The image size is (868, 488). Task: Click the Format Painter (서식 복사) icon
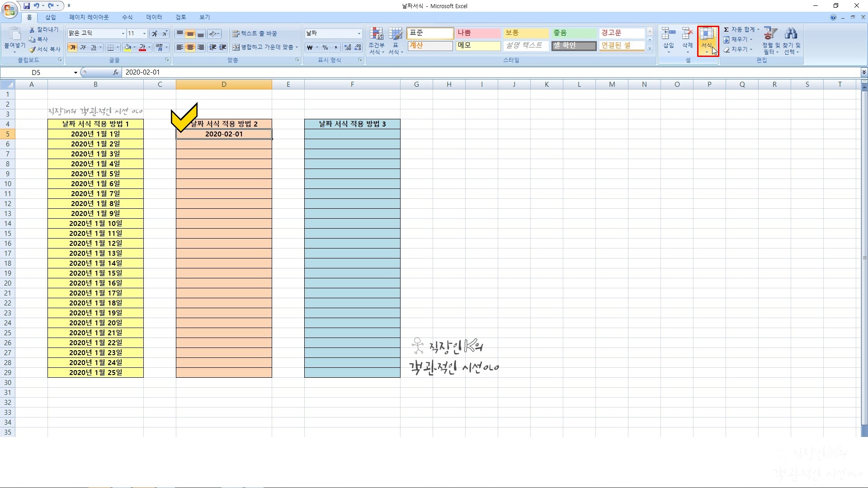[33, 49]
